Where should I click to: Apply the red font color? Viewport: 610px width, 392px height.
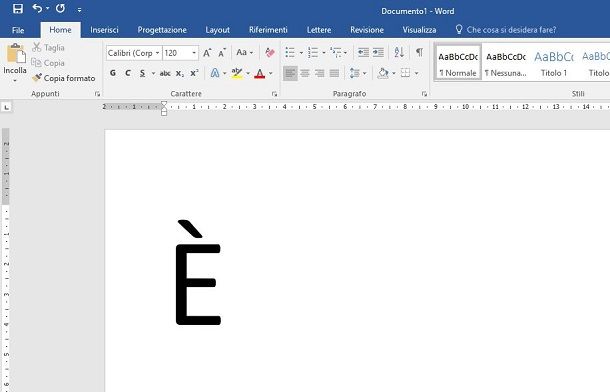coord(259,73)
